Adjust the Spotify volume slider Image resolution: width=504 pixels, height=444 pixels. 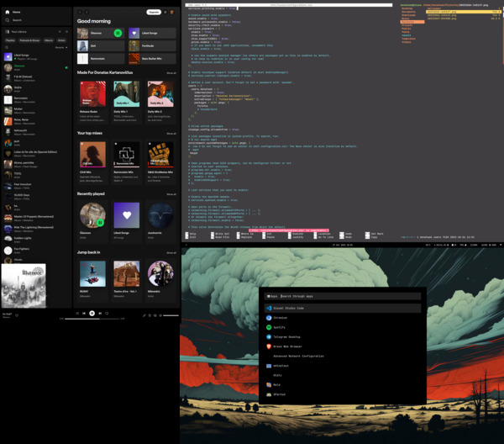coord(171,315)
